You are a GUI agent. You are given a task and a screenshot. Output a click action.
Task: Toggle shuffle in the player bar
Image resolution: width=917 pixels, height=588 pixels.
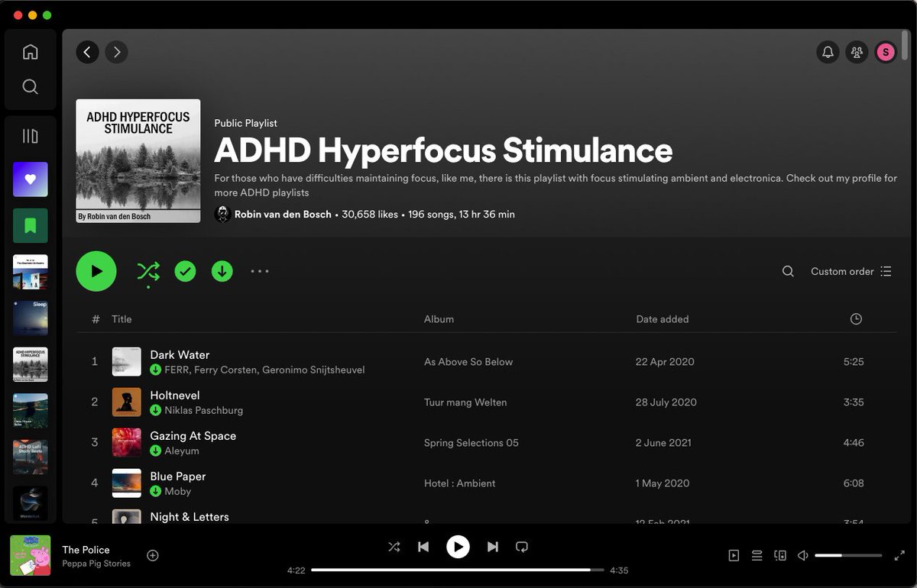point(394,547)
